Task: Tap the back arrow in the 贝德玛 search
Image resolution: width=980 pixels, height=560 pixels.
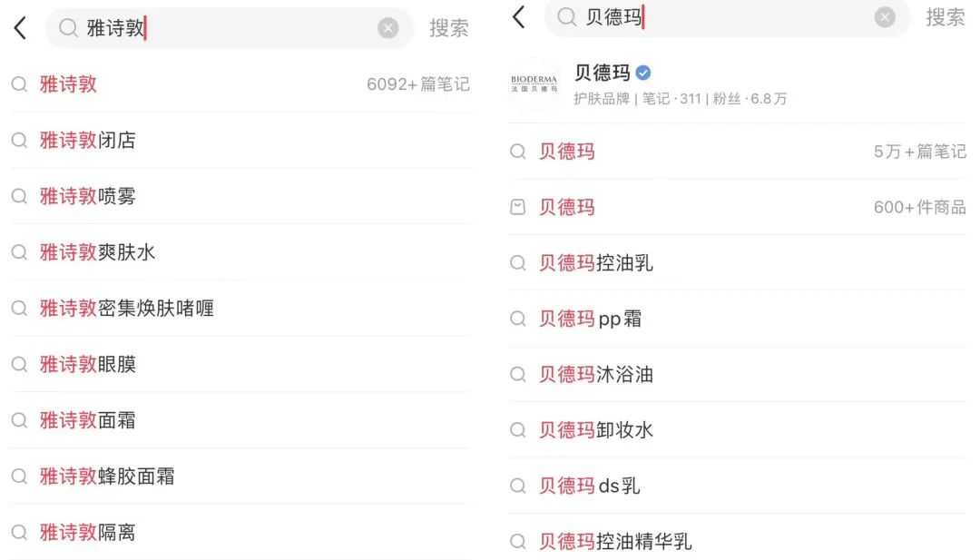Action: coord(518,16)
